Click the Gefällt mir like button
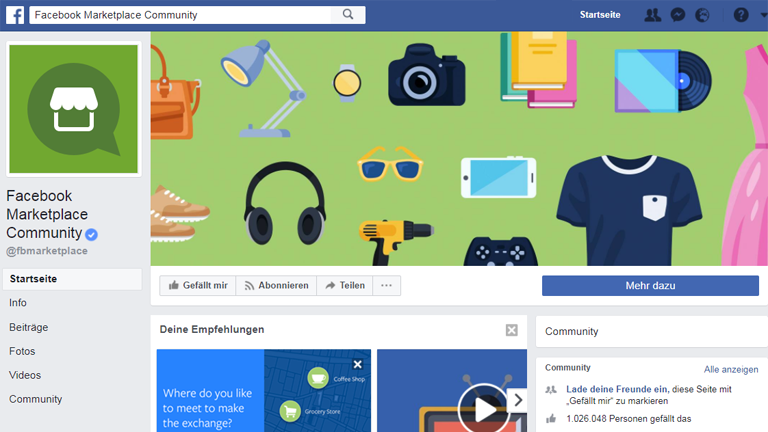Screen dimensions: 768x432 (x=198, y=286)
